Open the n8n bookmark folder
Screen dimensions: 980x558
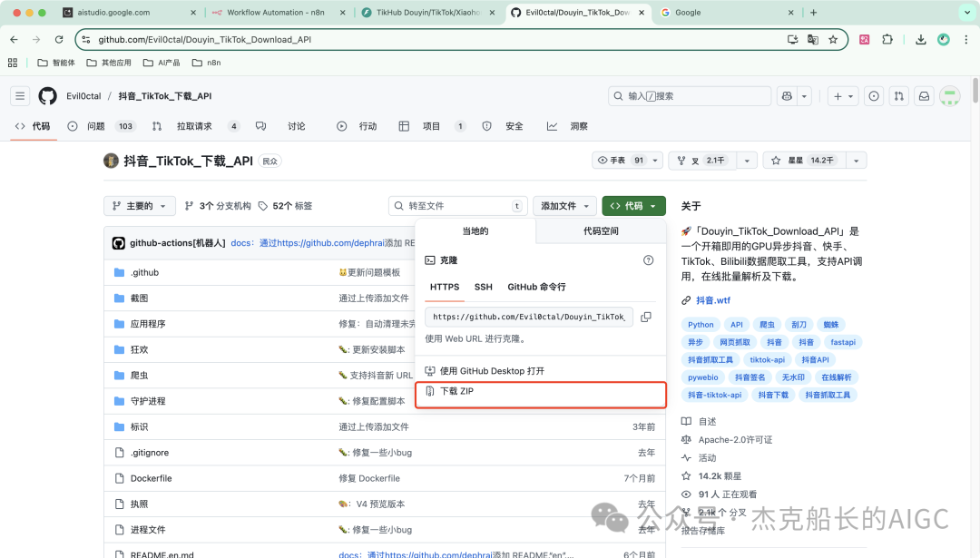coord(206,63)
